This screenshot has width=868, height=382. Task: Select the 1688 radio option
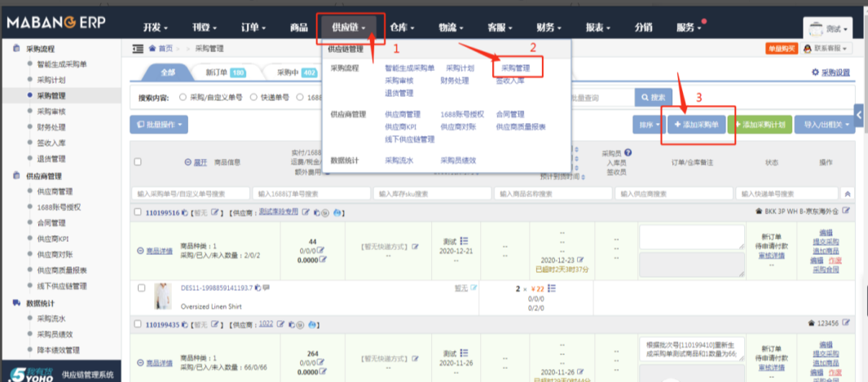click(299, 97)
